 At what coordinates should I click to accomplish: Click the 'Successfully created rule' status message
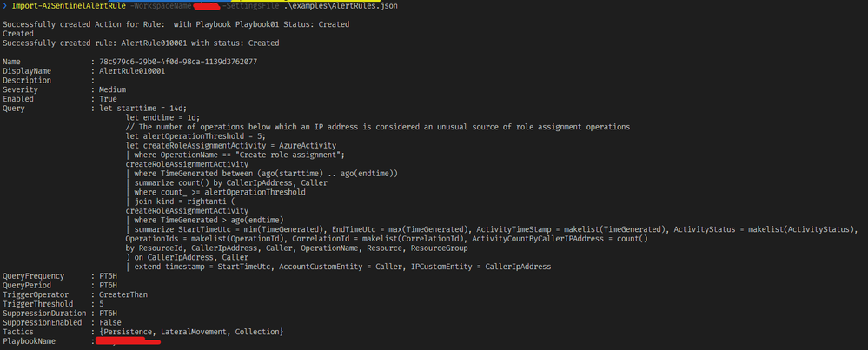pos(141,43)
